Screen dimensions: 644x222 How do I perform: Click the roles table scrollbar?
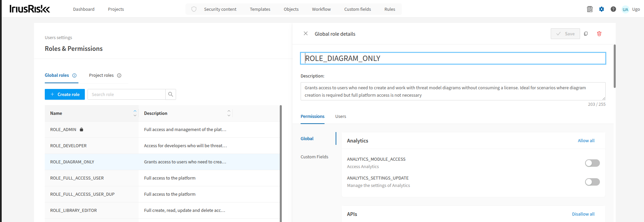tap(281, 163)
